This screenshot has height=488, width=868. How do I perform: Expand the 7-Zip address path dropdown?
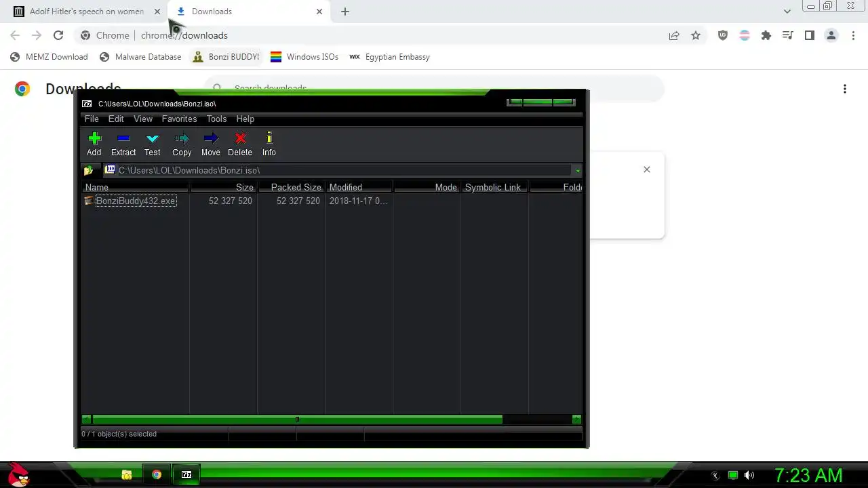[578, 171]
